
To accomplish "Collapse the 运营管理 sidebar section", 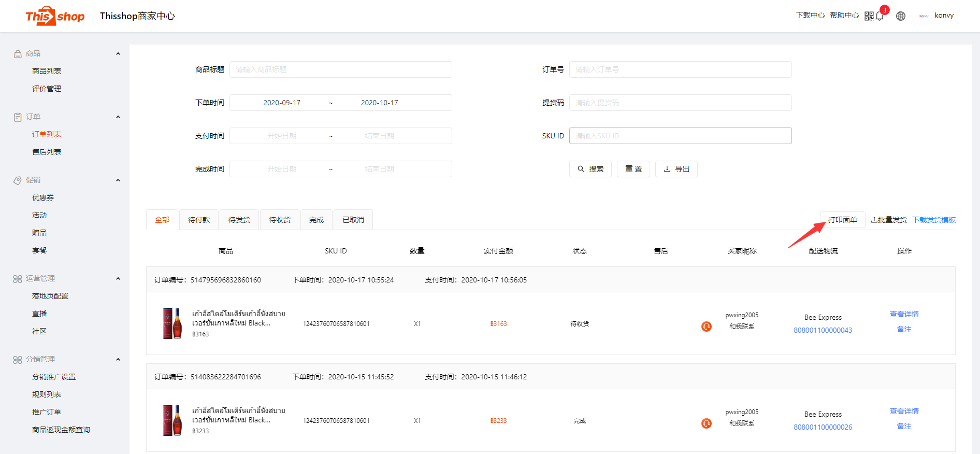I will 118,279.
